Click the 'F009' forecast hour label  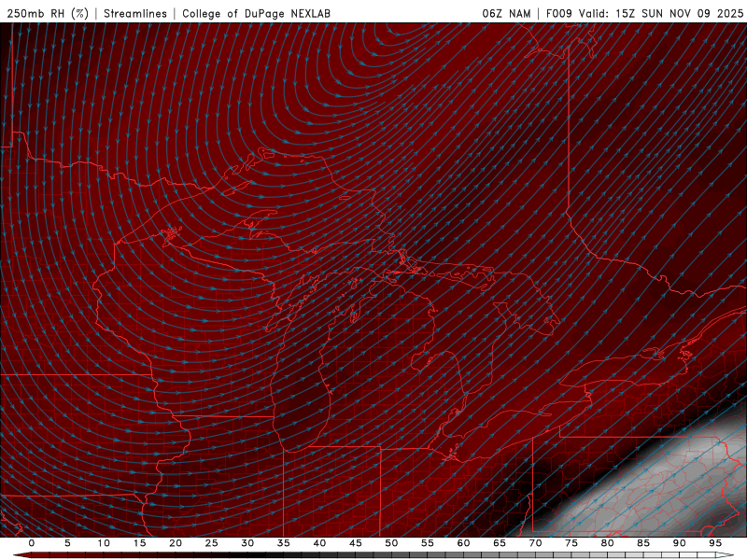pos(559,13)
